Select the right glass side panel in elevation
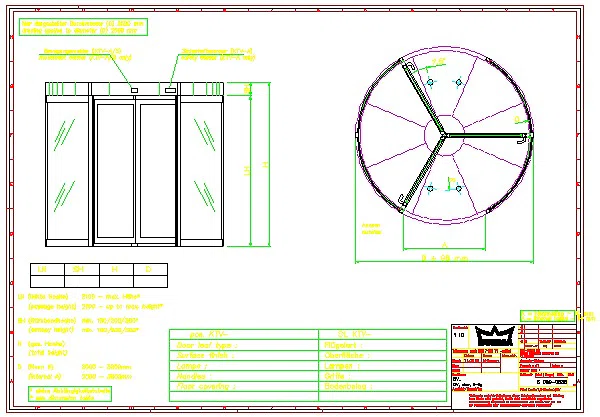600x417 pixels. coord(202,171)
